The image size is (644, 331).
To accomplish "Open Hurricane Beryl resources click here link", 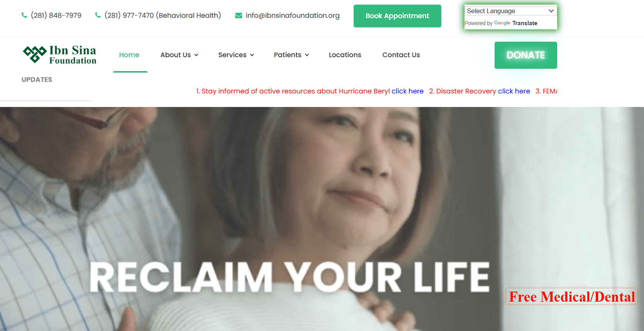I will 407,91.
